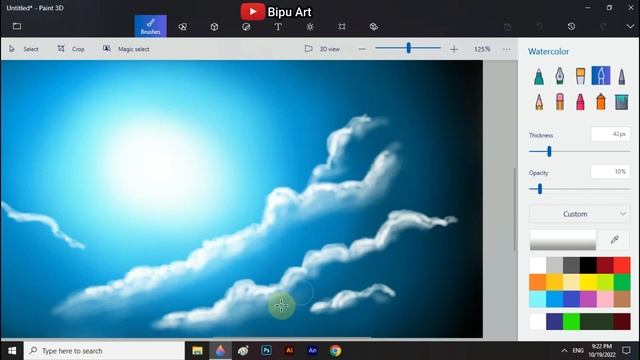Viewport: 640px width, 360px height.
Task: Choose the Crop tool
Action: (x=71, y=49)
